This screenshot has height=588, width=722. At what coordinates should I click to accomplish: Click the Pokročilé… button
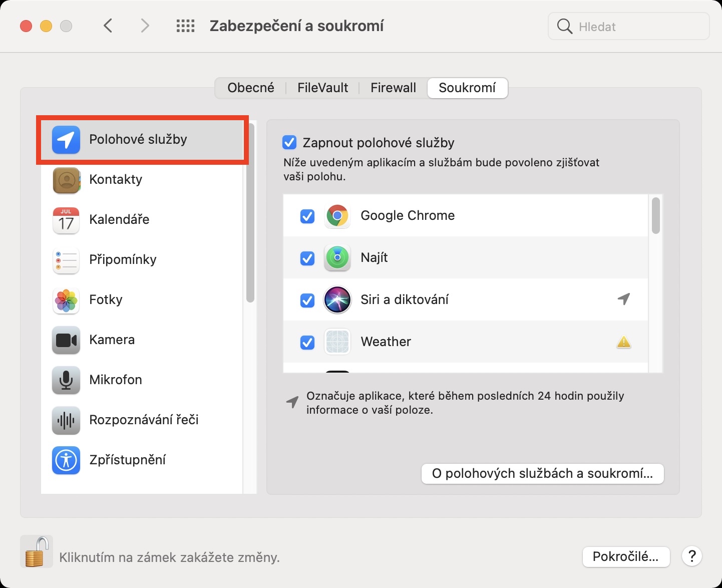(x=626, y=556)
